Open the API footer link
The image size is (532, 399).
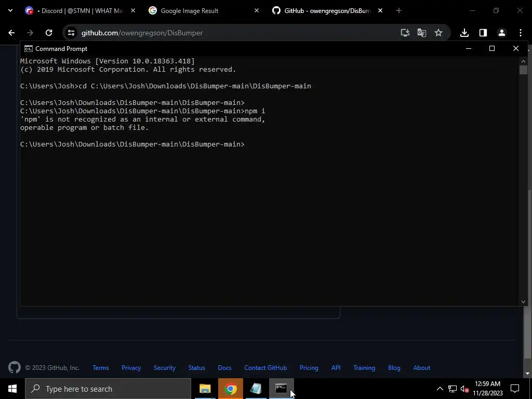point(336,368)
